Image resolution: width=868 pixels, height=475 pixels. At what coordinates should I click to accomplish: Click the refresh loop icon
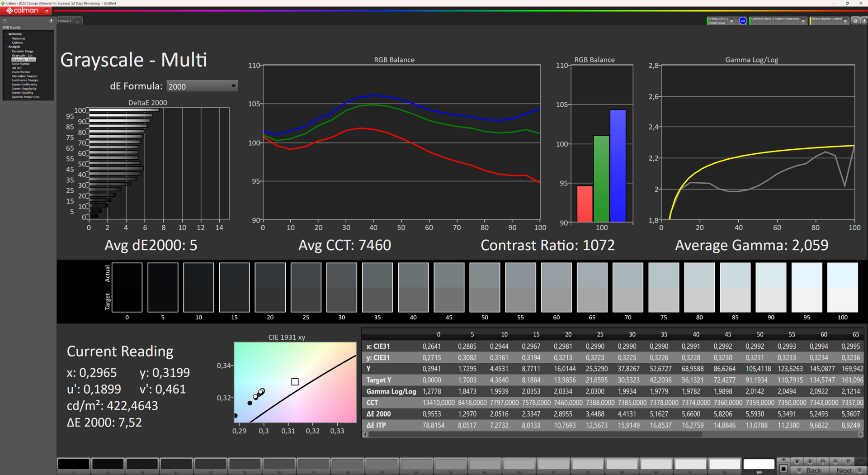click(848, 461)
